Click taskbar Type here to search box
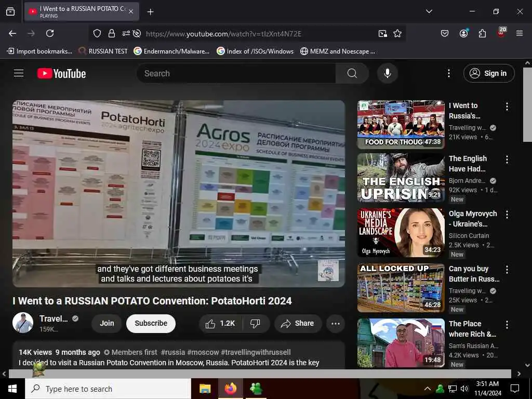The height and width of the screenshot is (399, 532). tap(108, 389)
